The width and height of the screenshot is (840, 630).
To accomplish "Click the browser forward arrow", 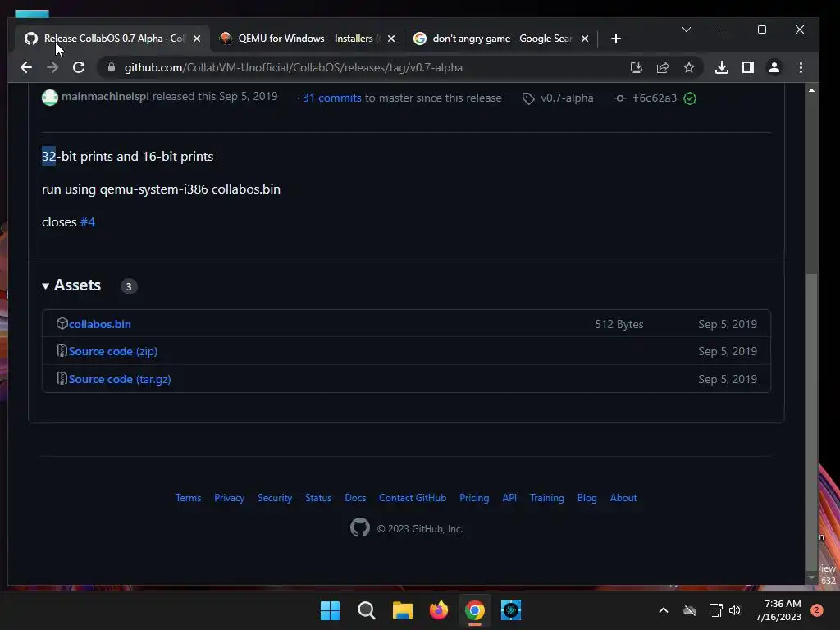I will tap(52, 67).
